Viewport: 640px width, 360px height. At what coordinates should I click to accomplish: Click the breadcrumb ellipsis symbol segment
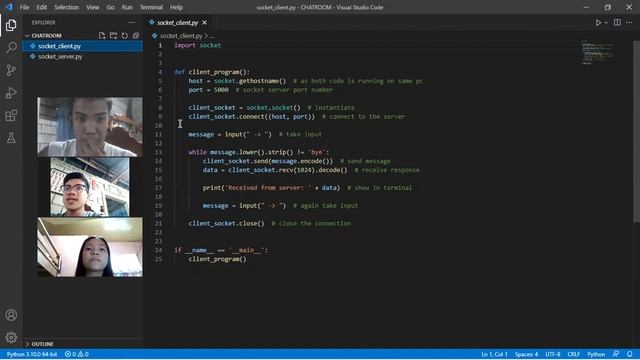coord(212,36)
